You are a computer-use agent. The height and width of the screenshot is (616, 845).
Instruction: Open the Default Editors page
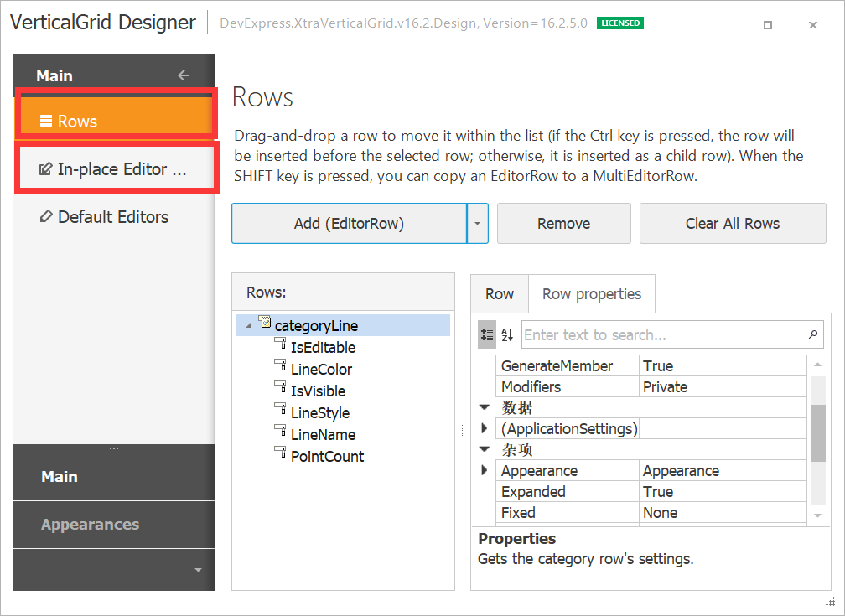pos(114,217)
